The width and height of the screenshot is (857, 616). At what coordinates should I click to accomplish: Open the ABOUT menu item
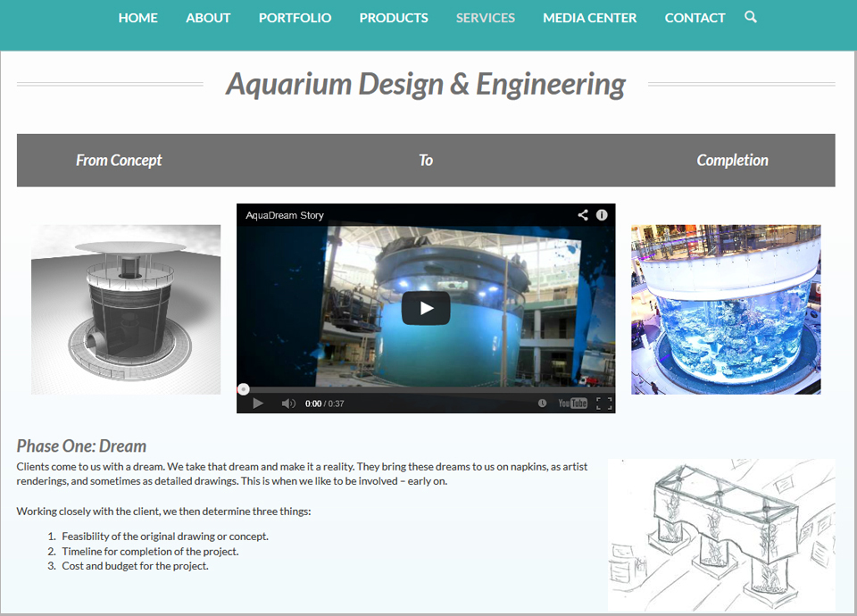(208, 18)
